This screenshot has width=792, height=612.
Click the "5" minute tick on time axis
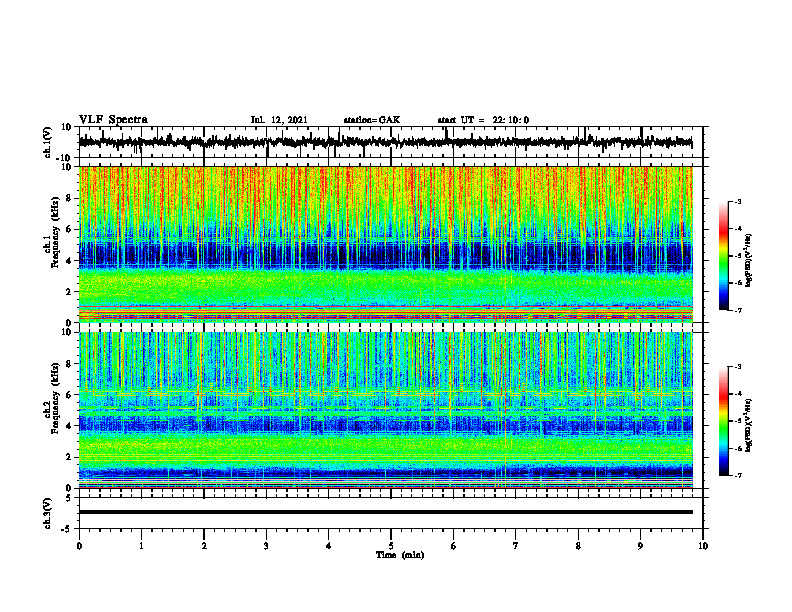391,546
